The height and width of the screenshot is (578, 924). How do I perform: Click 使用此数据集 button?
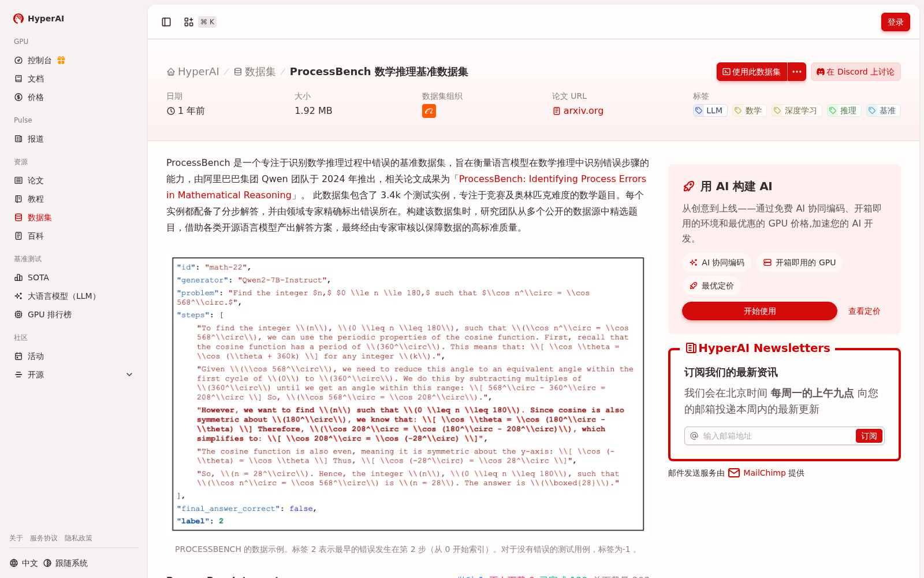(x=752, y=72)
